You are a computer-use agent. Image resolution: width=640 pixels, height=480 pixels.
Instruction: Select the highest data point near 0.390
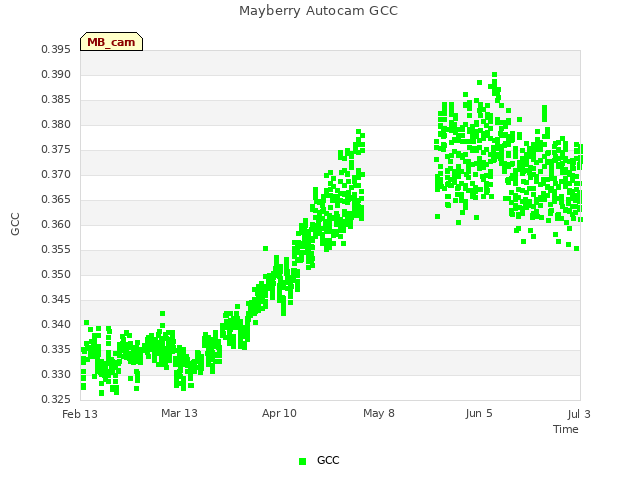494,75
